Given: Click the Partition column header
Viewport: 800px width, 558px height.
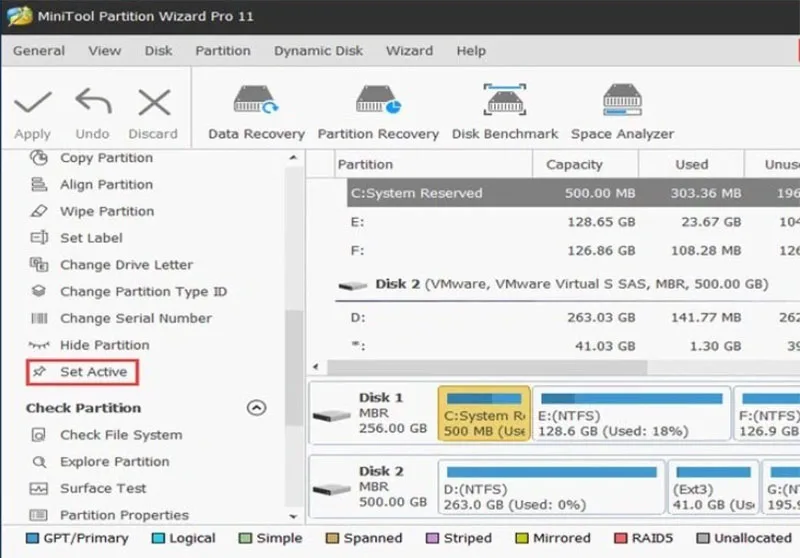Looking at the screenshot, I should (433, 164).
